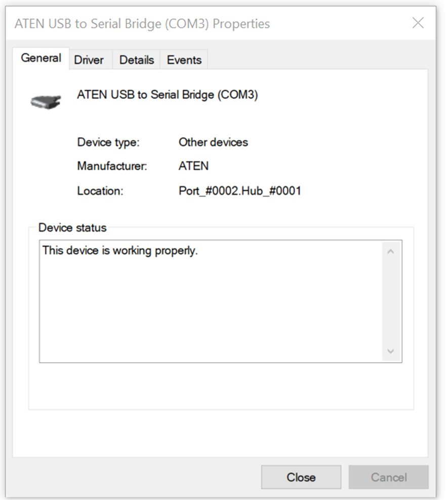
Task: Click the Device status scroll down arrow
Action: click(390, 351)
